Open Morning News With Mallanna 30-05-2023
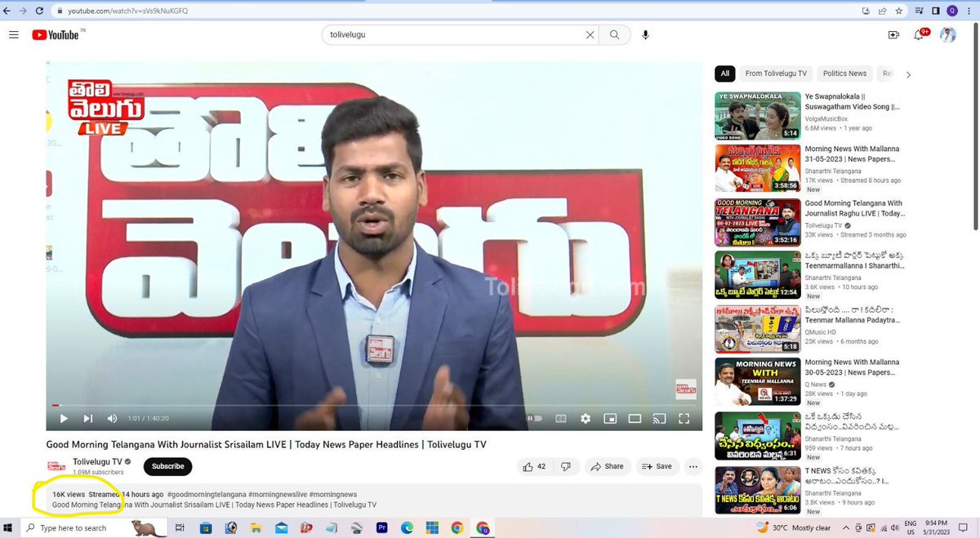This screenshot has width=980, height=538. coord(852,367)
